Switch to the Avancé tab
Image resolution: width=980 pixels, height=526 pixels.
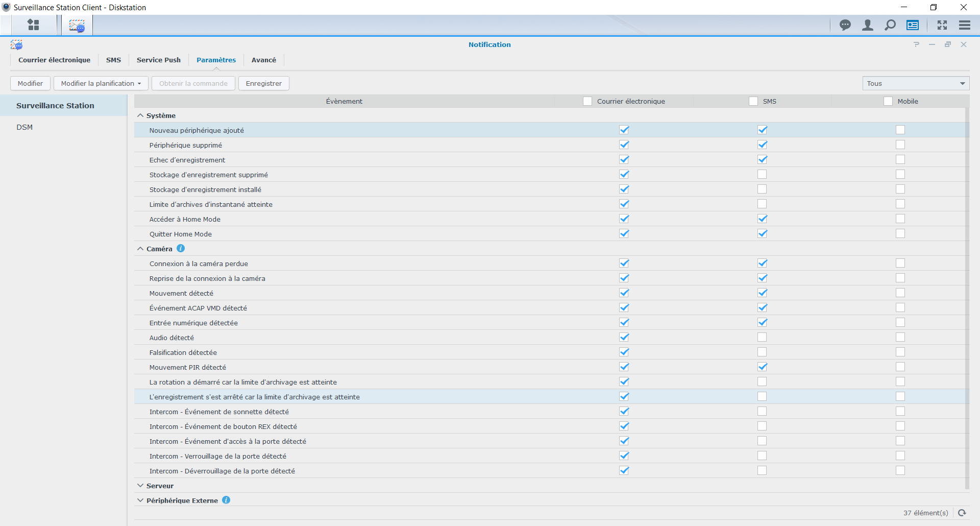(263, 60)
